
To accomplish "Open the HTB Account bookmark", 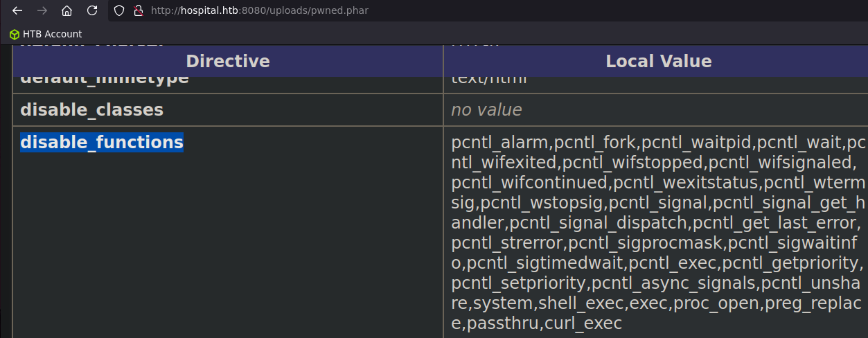I will (x=46, y=34).
